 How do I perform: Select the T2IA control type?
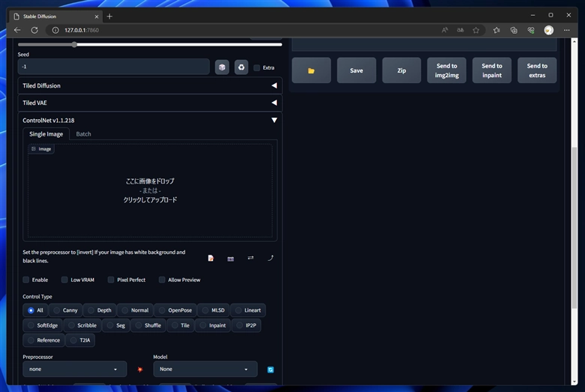coord(80,340)
